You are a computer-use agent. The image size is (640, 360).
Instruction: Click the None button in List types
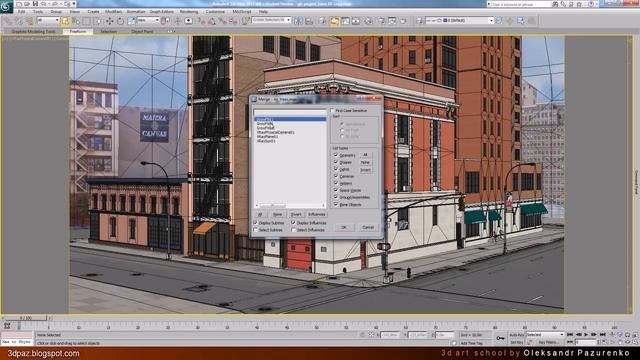(x=365, y=162)
